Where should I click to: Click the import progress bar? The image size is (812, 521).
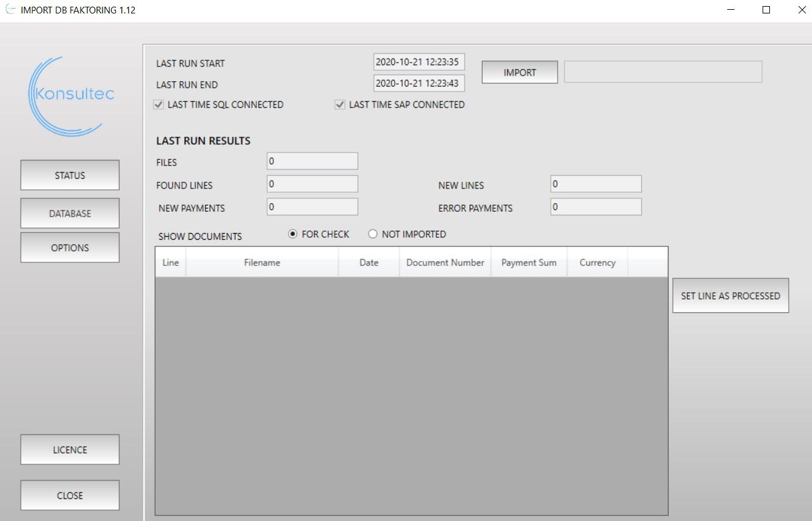tap(663, 71)
